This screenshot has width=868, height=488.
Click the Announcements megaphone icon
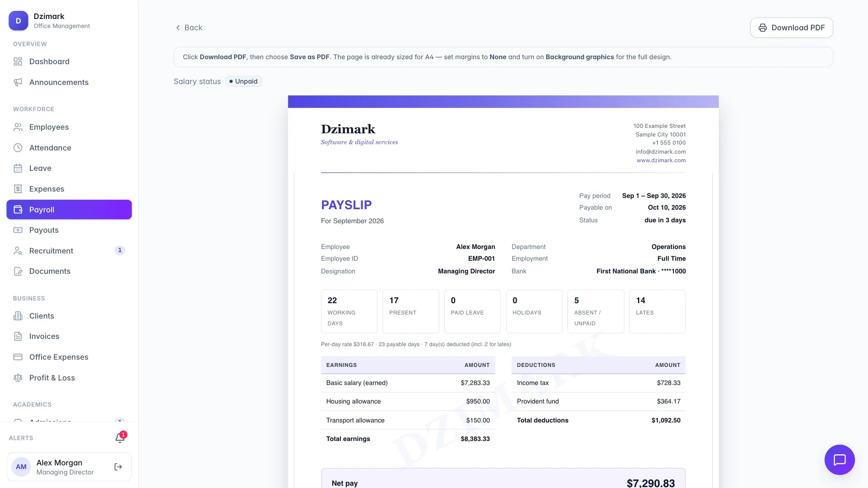click(18, 82)
